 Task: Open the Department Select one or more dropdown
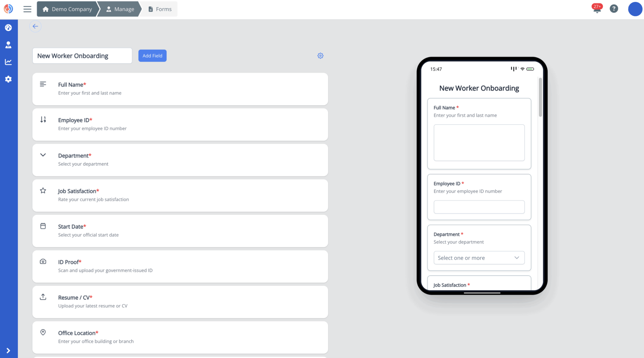click(x=478, y=258)
